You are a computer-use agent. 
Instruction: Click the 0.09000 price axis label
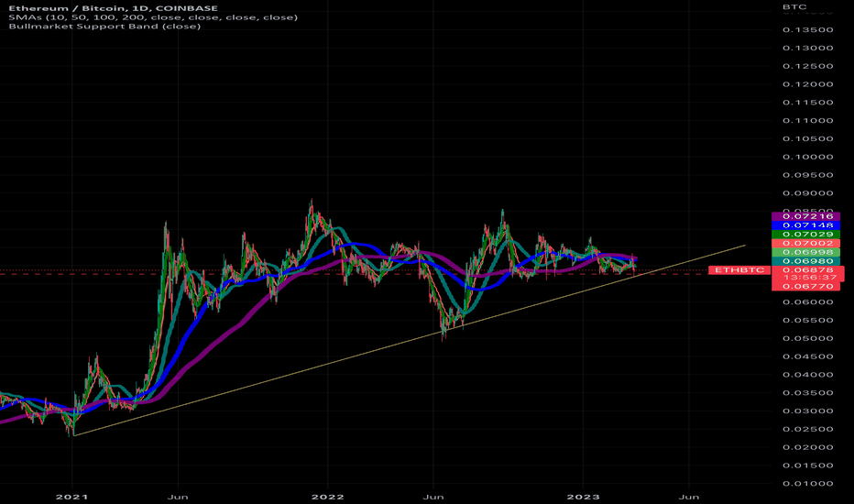pyautogui.click(x=807, y=193)
